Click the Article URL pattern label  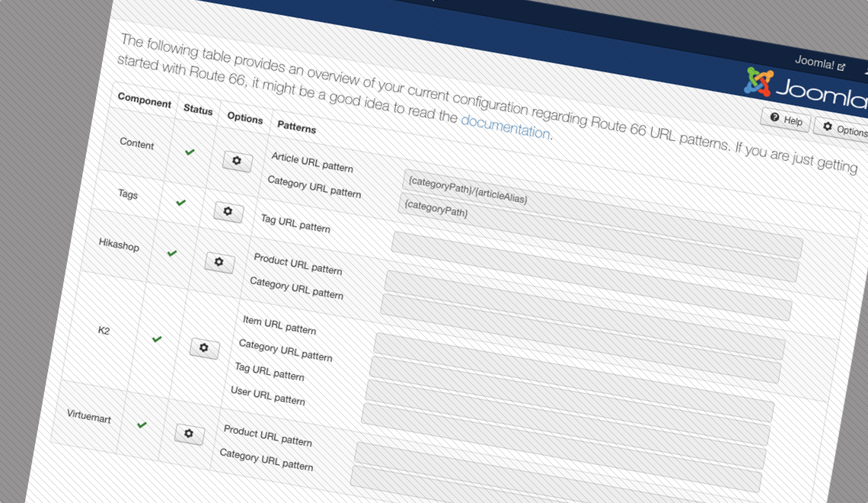[x=312, y=162]
